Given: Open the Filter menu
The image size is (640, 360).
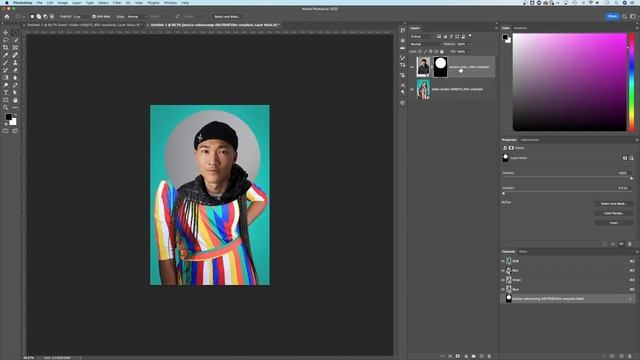Looking at the screenshot, I should (x=117, y=2).
